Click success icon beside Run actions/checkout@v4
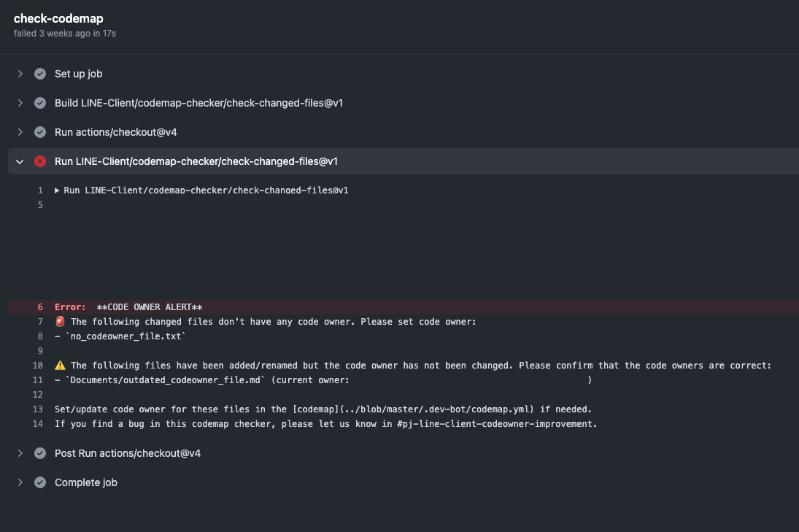Viewport: 799px width, 532px height. pos(40,132)
